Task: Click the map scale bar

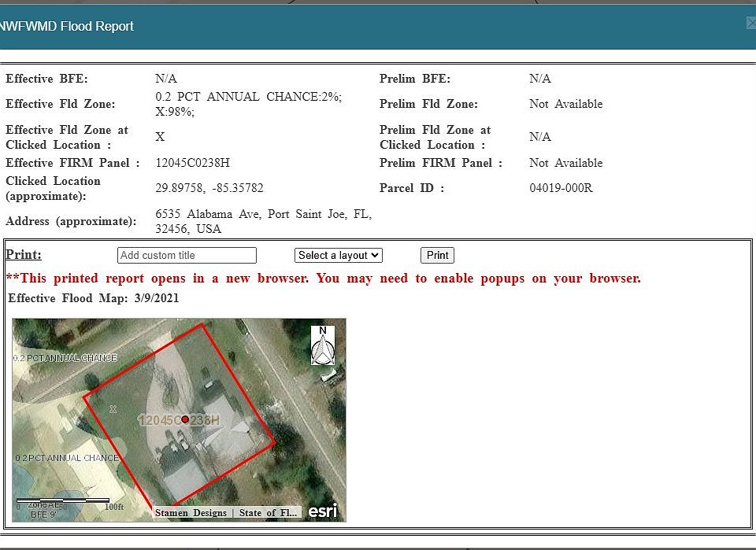Action: coord(63,500)
